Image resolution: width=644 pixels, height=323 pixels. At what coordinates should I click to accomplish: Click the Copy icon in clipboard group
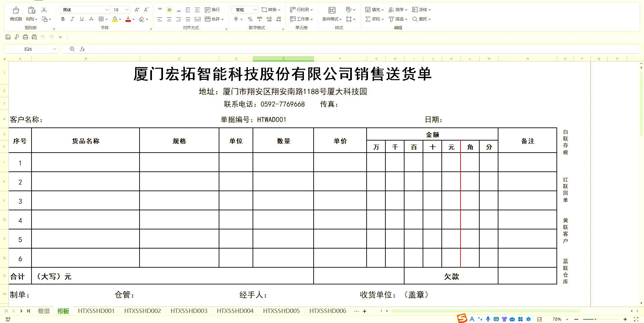(x=45, y=19)
